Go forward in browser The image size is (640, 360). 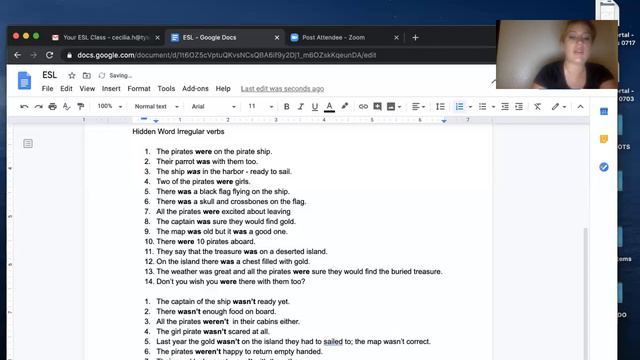coord(33,55)
